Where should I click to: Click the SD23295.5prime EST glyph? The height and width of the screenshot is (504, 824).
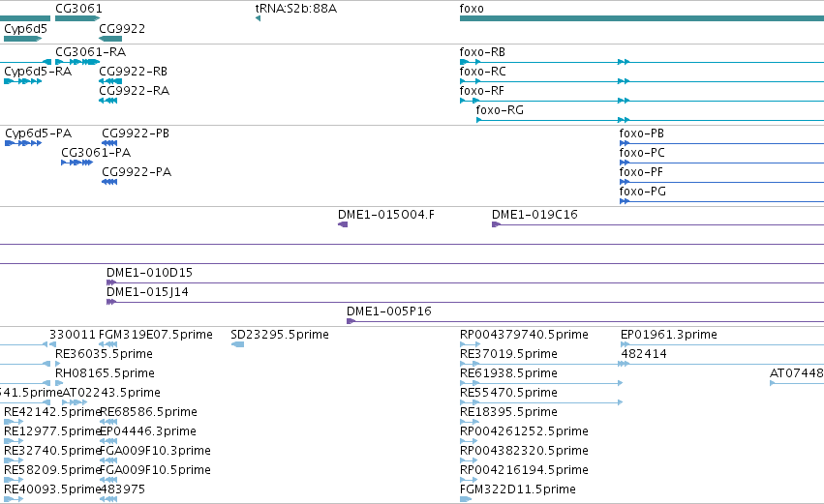tap(237, 344)
